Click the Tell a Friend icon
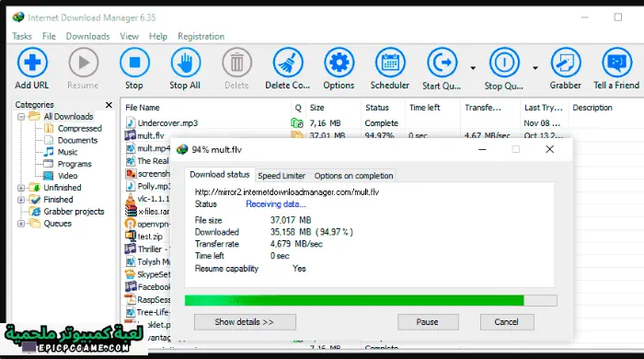Image resolution: width=644 pixels, height=359 pixels. pyautogui.click(x=617, y=63)
